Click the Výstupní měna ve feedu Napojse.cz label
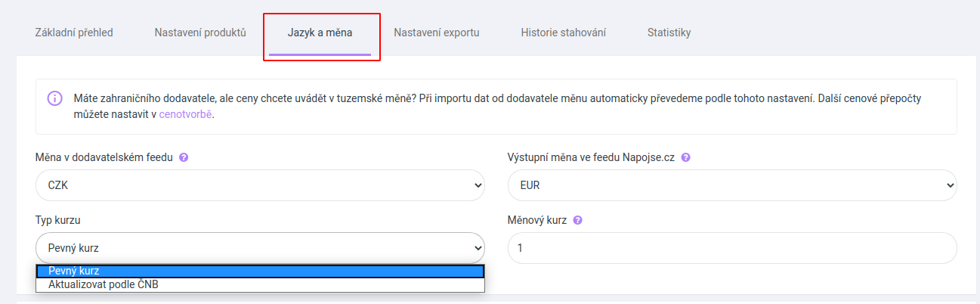Image resolution: width=980 pixels, height=304 pixels. [x=591, y=158]
